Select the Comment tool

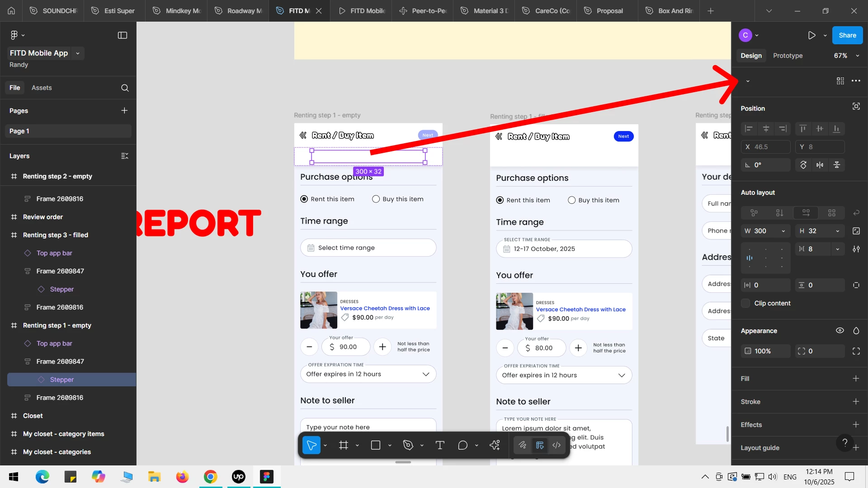tap(462, 446)
